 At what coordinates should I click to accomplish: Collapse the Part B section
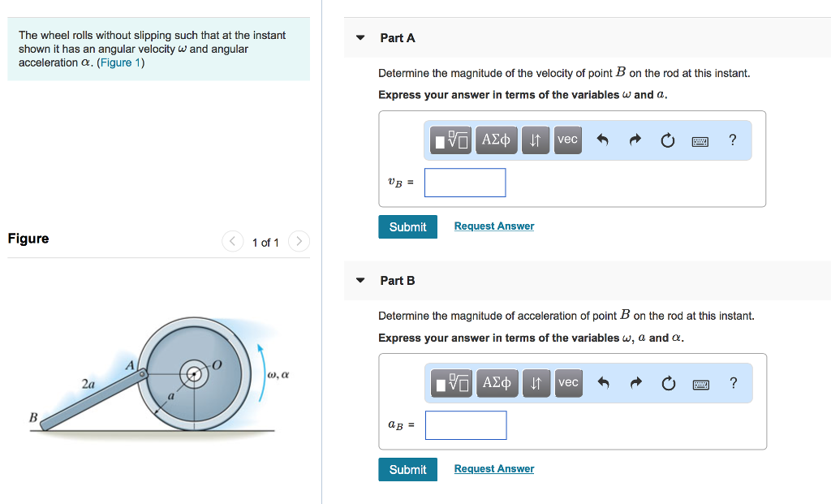[x=360, y=280]
